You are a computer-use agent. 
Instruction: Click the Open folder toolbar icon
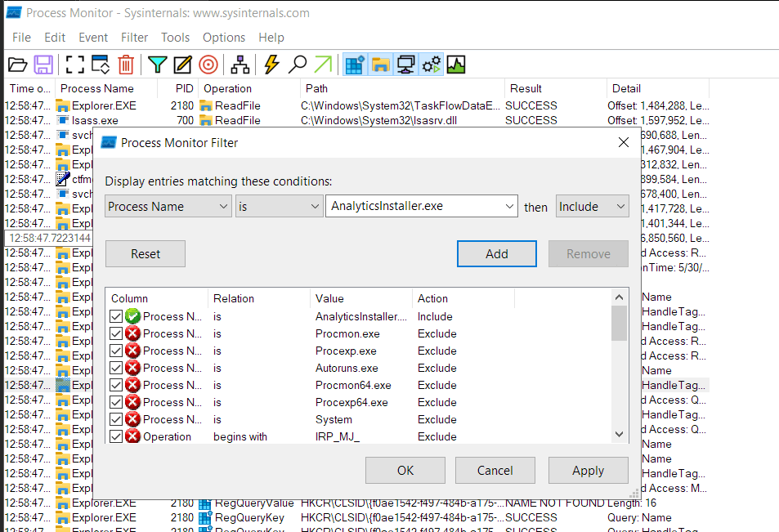click(x=17, y=65)
